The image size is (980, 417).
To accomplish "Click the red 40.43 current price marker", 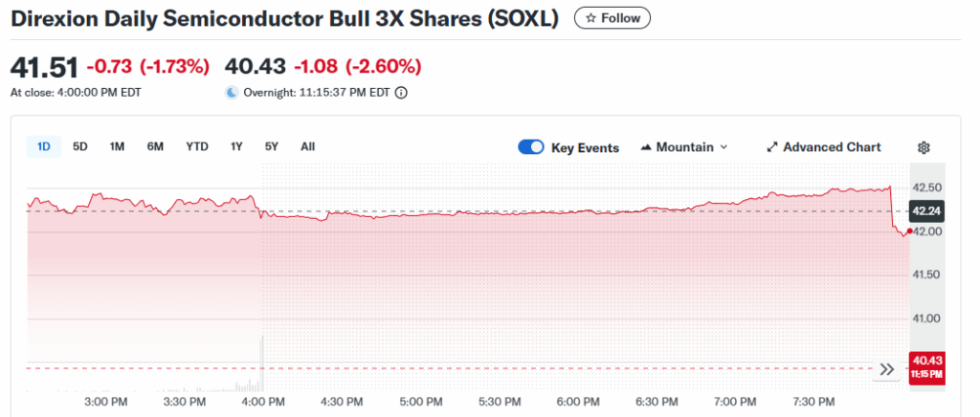I will tap(925, 365).
